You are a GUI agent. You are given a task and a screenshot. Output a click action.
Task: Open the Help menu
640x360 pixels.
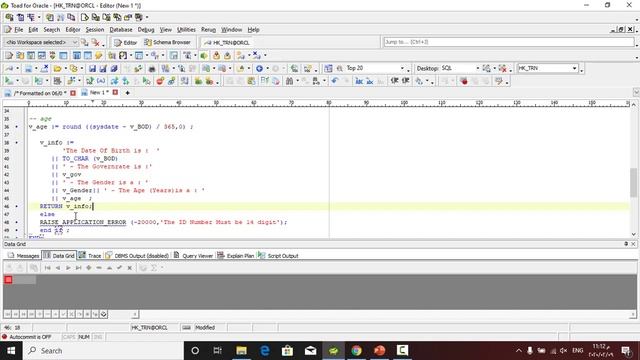point(253,30)
